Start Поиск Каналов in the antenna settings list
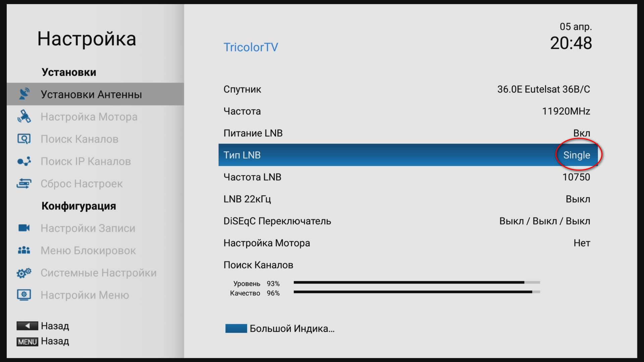This screenshot has height=362, width=644. coord(258,265)
